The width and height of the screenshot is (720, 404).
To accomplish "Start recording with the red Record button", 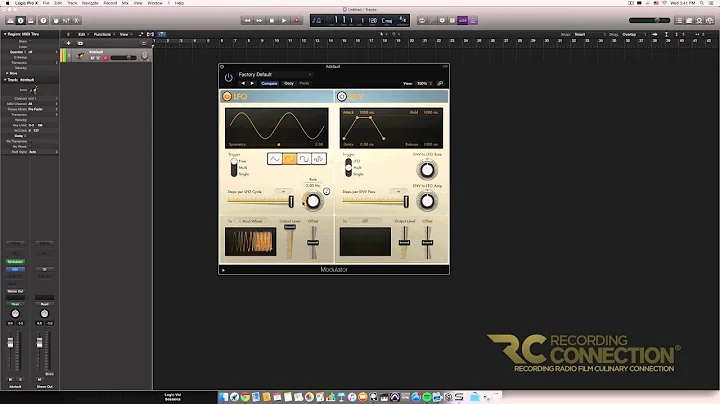I will (x=297, y=20).
